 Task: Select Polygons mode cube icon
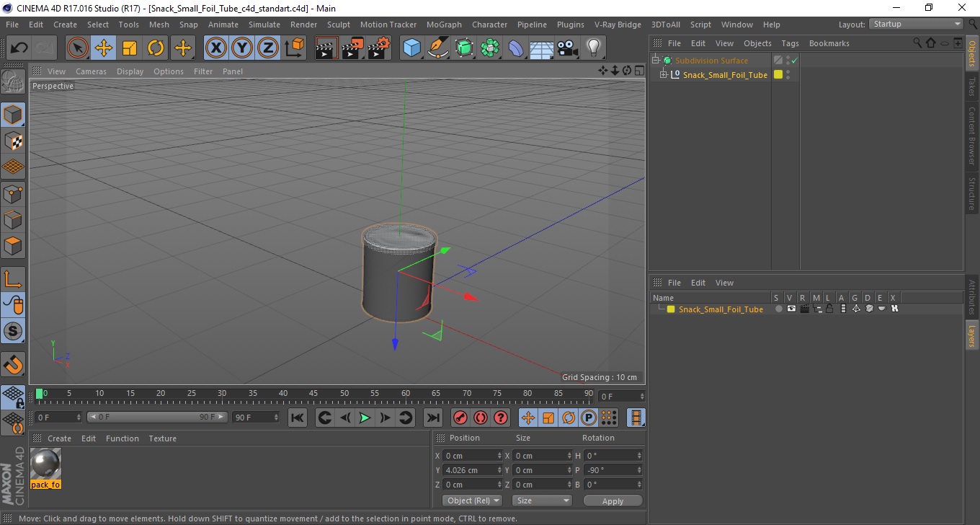13,245
